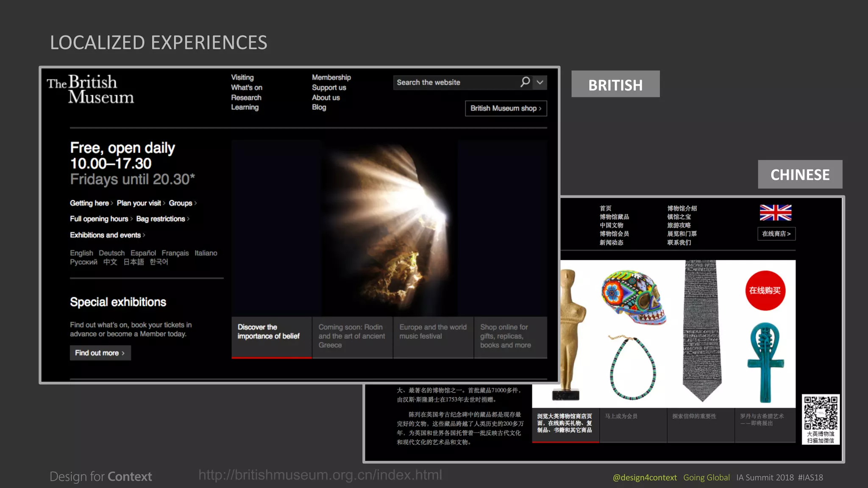Open 镇馆之宝 in Chinese site menu
868x488 pixels.
pos(679,217)
